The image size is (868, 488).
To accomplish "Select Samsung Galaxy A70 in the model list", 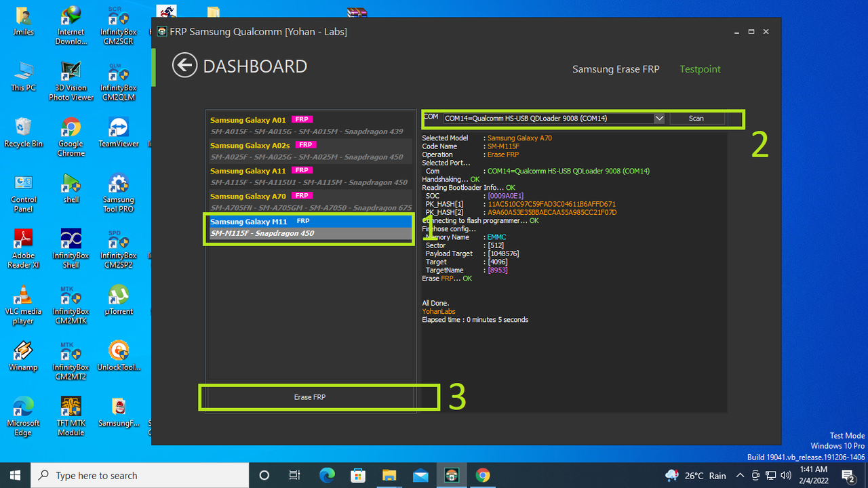I will coord(311,201).
